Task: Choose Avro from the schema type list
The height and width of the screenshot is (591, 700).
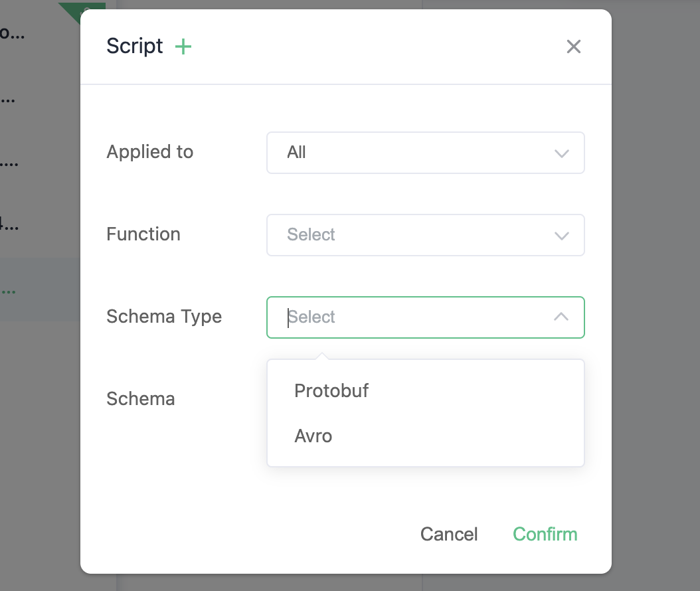Action: [313, 436]
